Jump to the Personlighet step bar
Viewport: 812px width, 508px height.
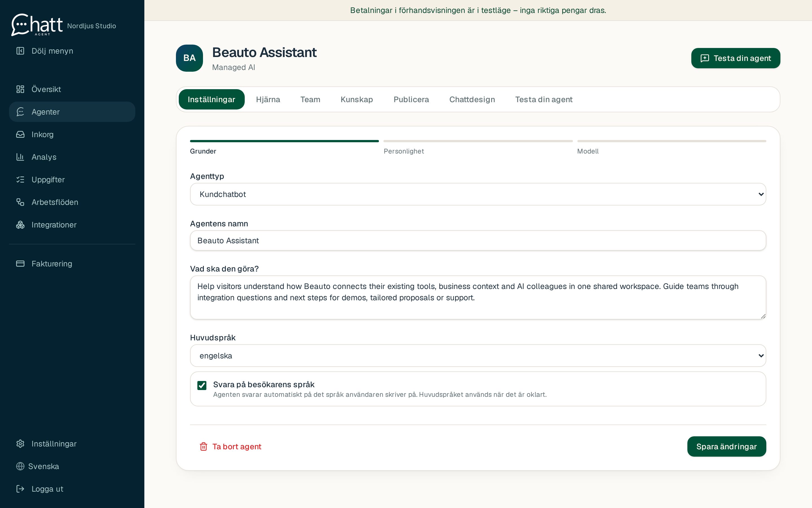click(x=478, y=141)
